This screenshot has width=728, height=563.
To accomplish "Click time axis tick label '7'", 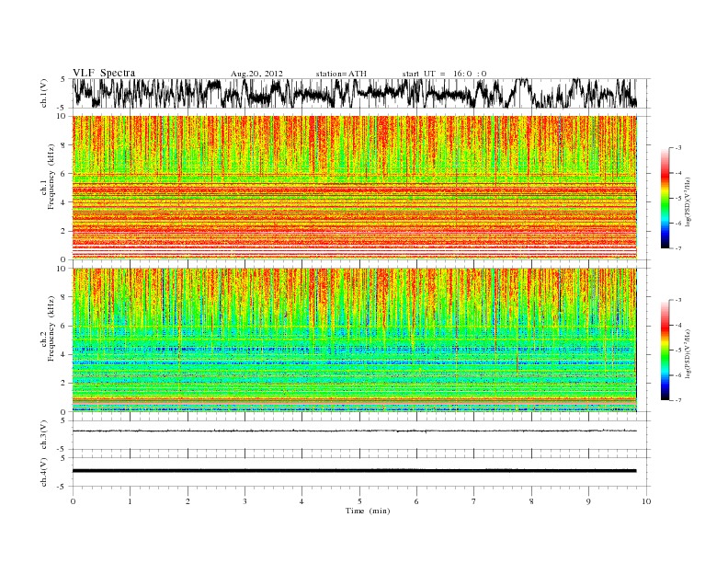I will (x=474, y=501).
